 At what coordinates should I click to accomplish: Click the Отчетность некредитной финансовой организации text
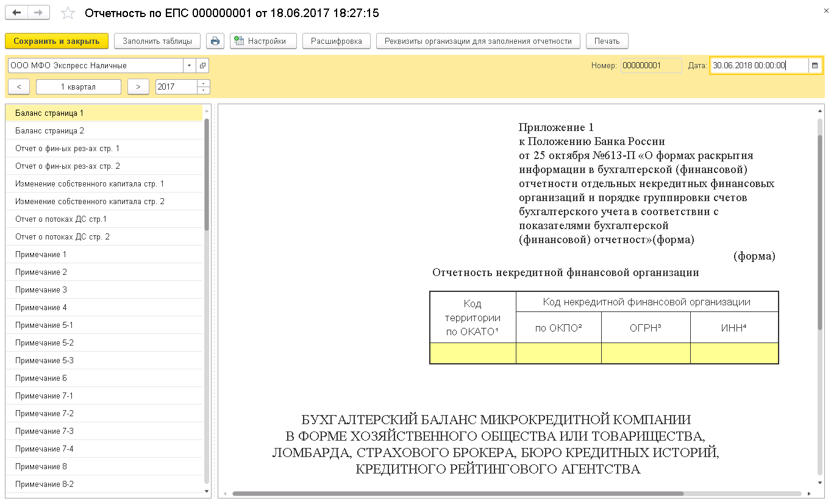click(x=566, y=272)
